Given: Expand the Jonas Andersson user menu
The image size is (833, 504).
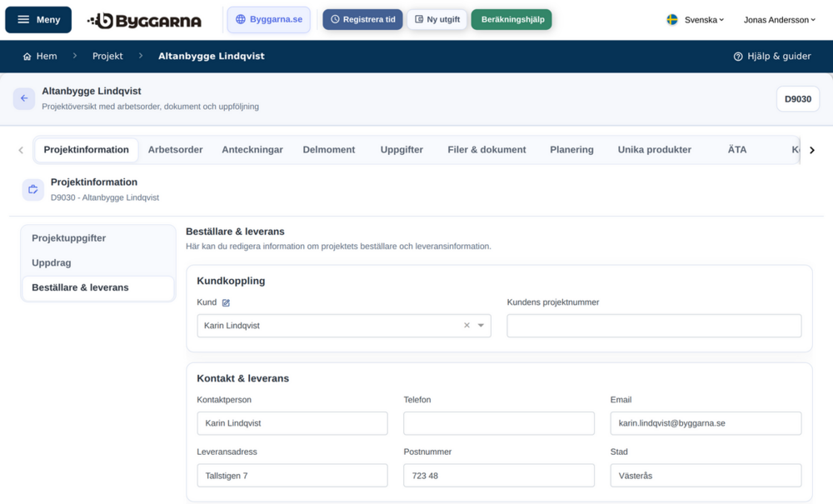Looking at the screenshot, I should 780,20.
